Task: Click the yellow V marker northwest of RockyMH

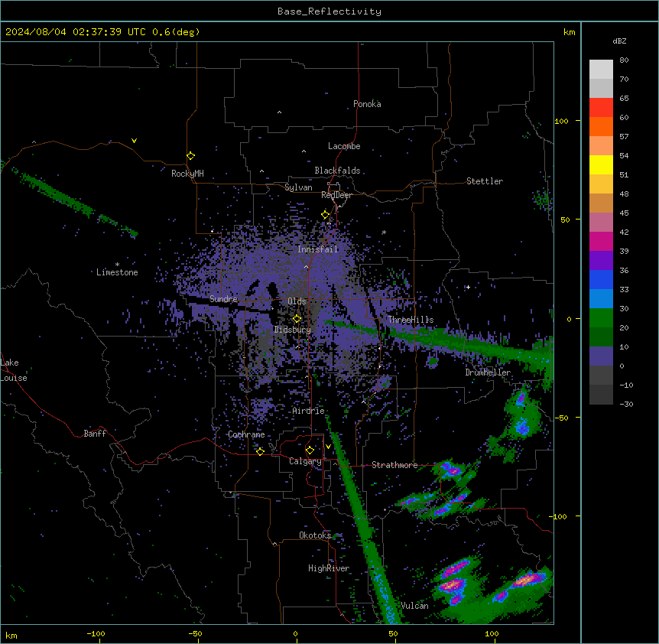Action: (134, 141)
